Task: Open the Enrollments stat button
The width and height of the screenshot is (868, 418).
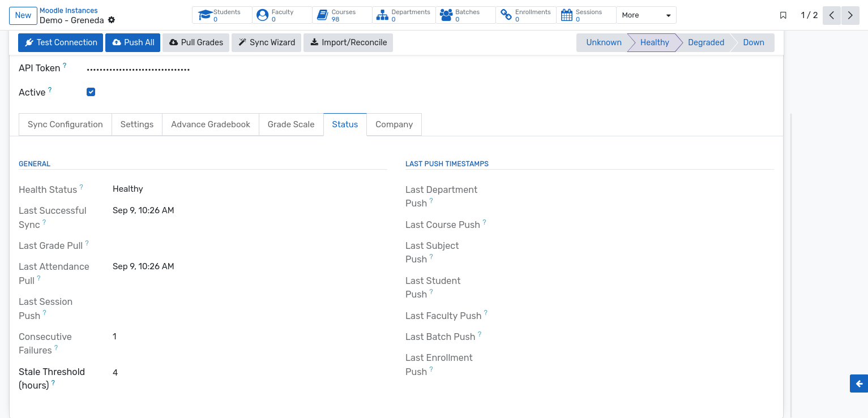Action: point(526,15)
